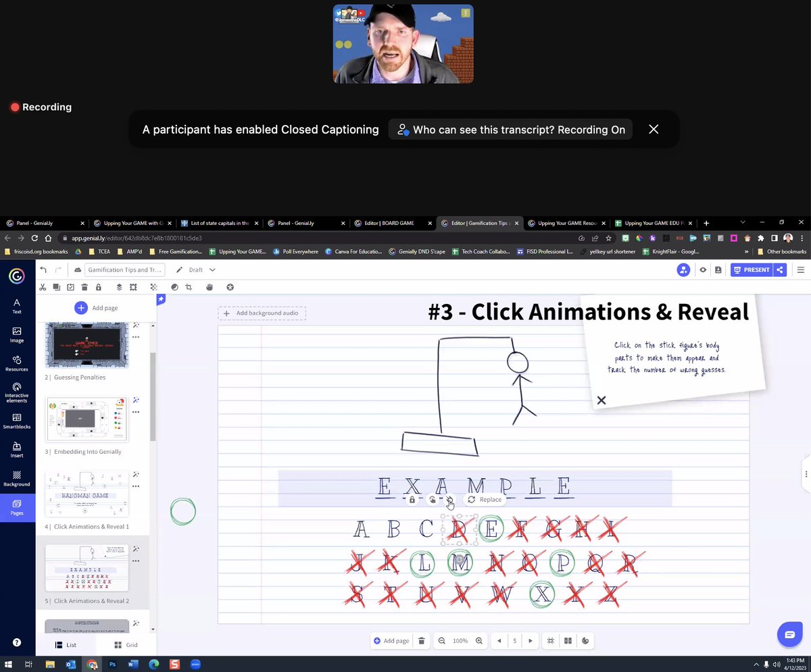Image resolution: width=811 pixels, height=672 pixels.
Task: Click the group elements icon
Action: [x=133, y=287]
